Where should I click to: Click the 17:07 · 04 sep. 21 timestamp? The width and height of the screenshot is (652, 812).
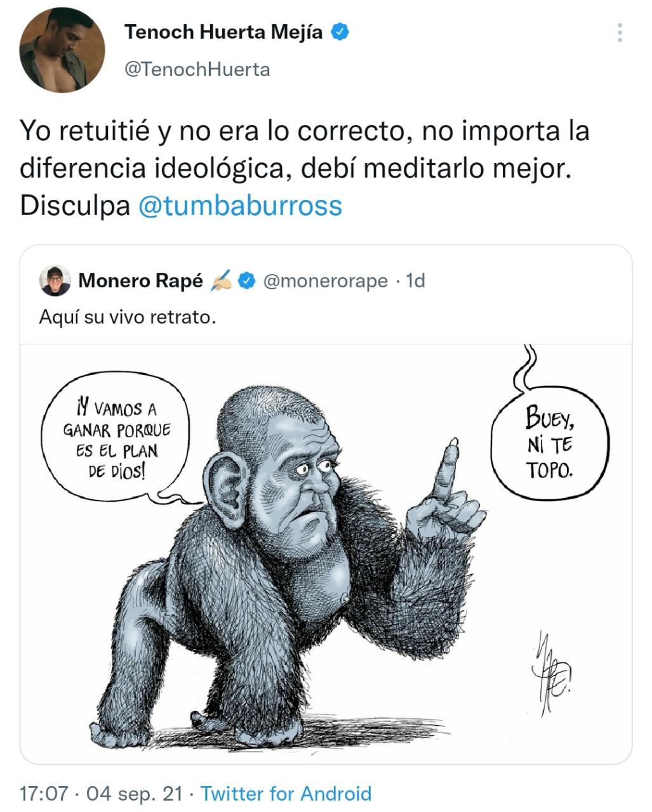[x=101, y=794]
